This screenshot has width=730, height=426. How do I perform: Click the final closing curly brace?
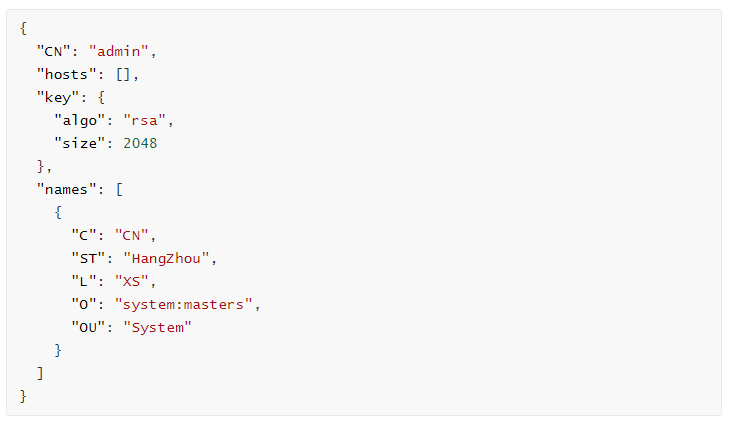coord(23,397)
